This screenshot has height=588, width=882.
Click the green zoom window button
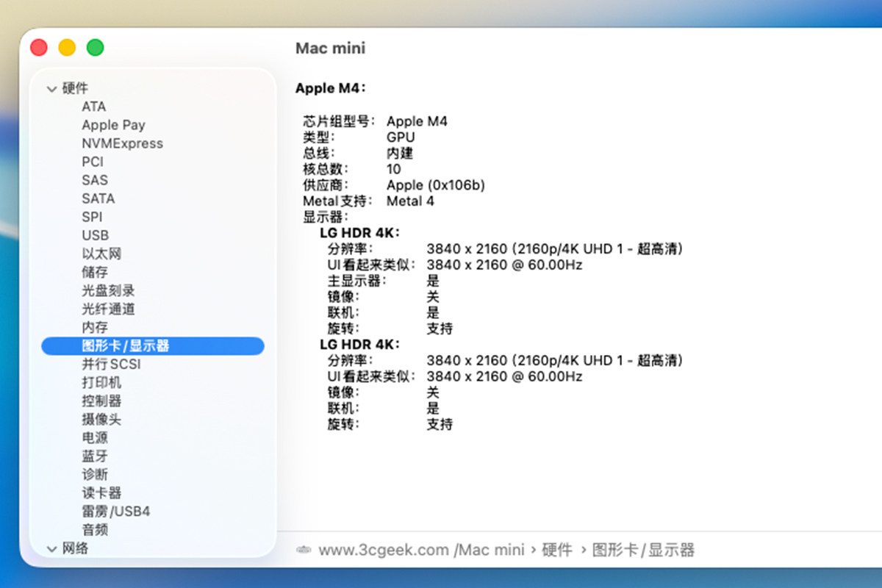click(x=95, y=48)
